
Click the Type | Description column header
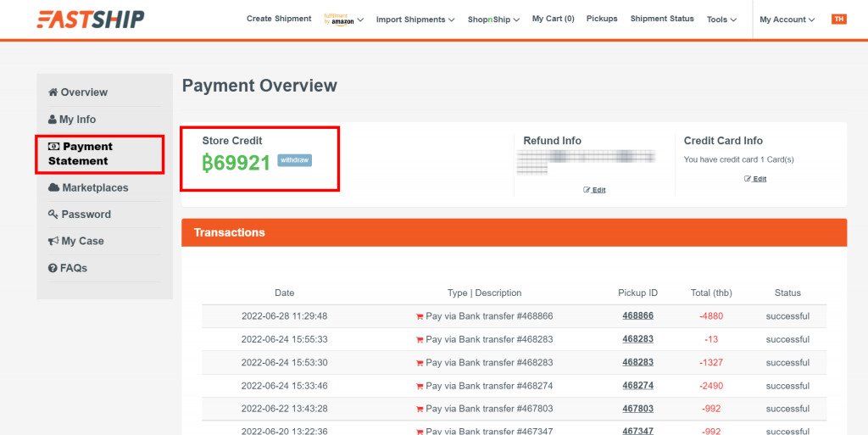point(484,293)
